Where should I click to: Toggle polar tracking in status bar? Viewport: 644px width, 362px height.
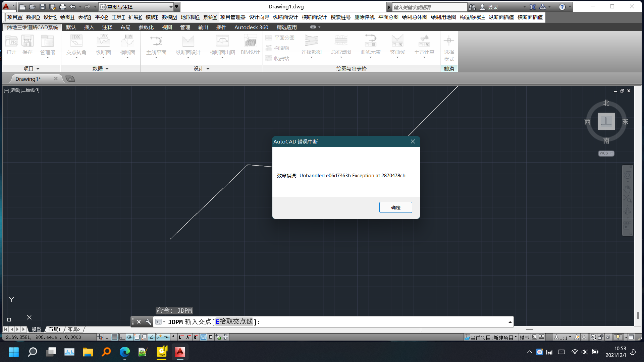129,337
